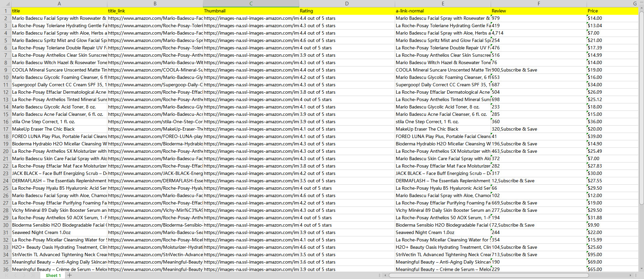Select the COOLA-Mineral-Su link cell in column B
This screenshot has height=279, width=644.
pyautogui.click(x=155, y=70)
